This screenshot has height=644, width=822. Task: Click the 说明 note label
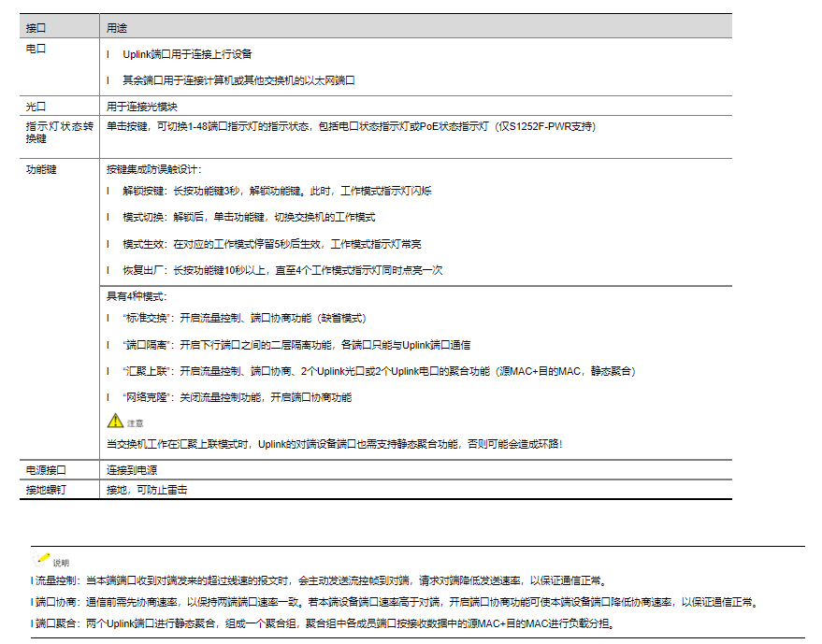[61, 563]
